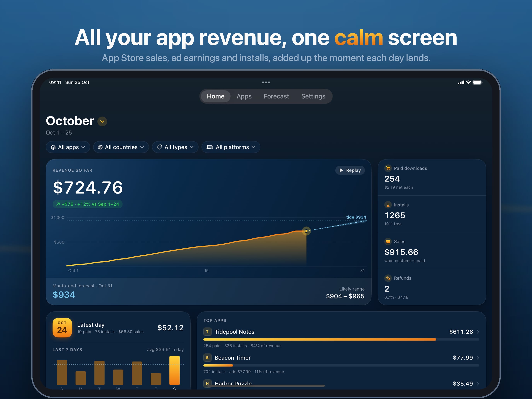The height and width of the screenshot is (399, 532).
Task: Open Tidepool Notes details via its chevron
Action: (478, 332)
